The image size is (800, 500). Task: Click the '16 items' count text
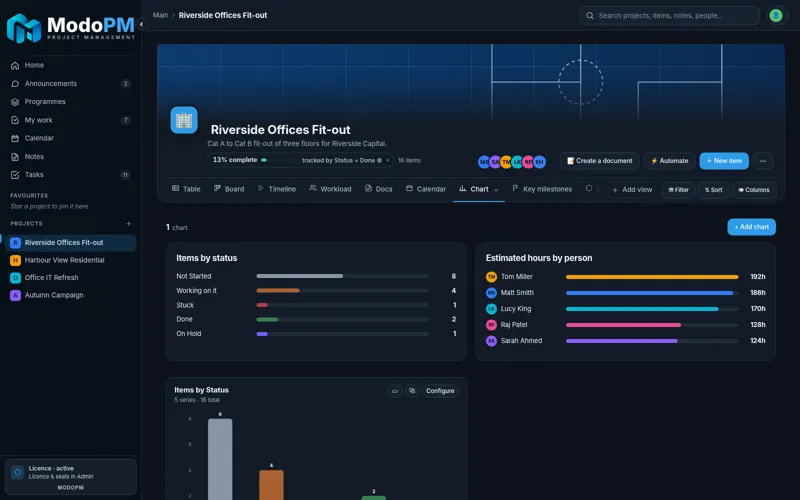409,160
